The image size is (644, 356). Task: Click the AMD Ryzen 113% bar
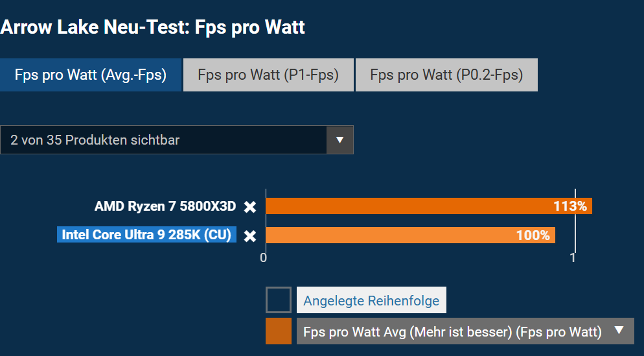[x=429, y=206]
